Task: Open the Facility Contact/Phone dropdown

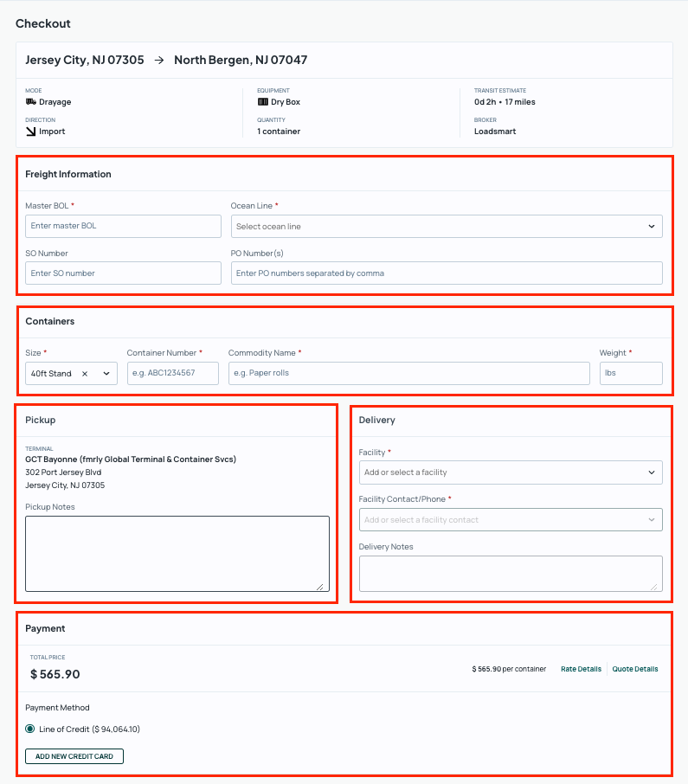Action: (511, 520)
